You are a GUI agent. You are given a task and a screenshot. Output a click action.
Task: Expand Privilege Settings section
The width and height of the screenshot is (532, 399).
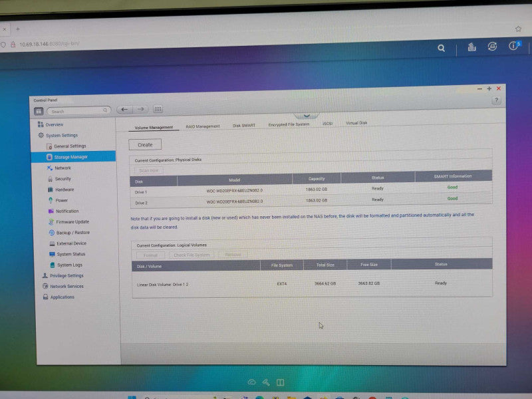click(x=63, y=275)
